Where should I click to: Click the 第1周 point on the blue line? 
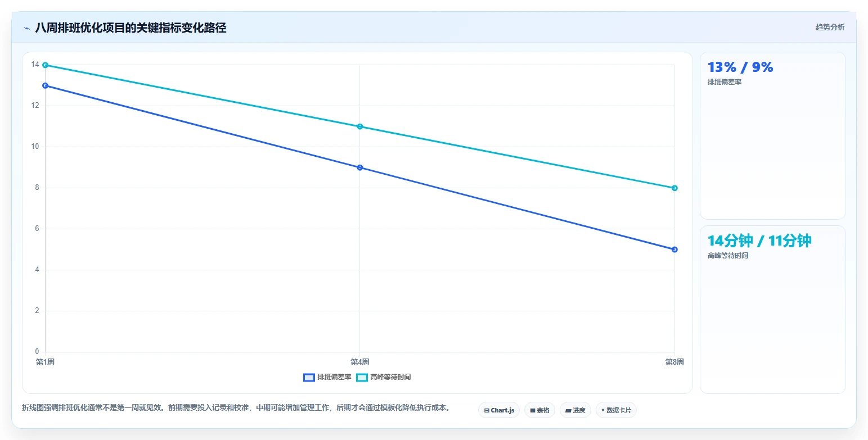coord(45,85)
